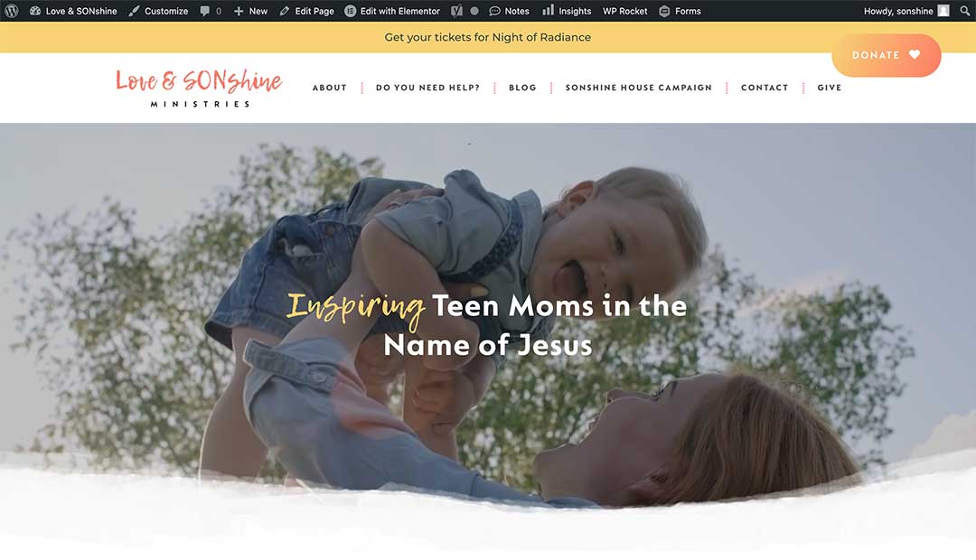
Task: Select the About navigation item
Action: [329, 88]
